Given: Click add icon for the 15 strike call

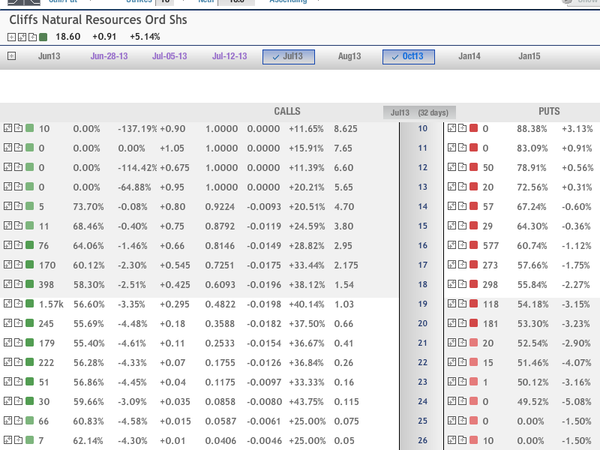Looking at the screenshot, I should pyautogui.click(x=18, y=226).
